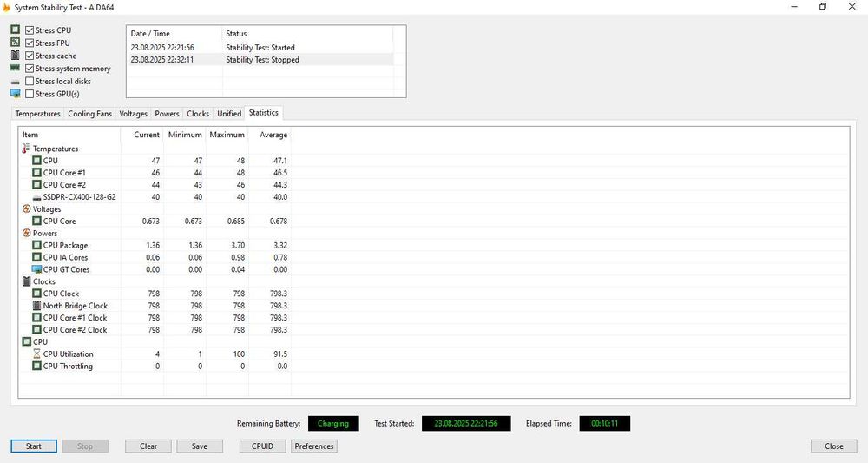Click the Charging battery indicator

pos(333,424)
